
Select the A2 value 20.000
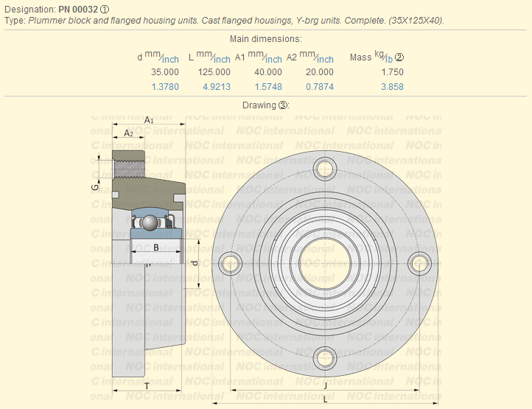pyautogui.click(x=320, y=72)
